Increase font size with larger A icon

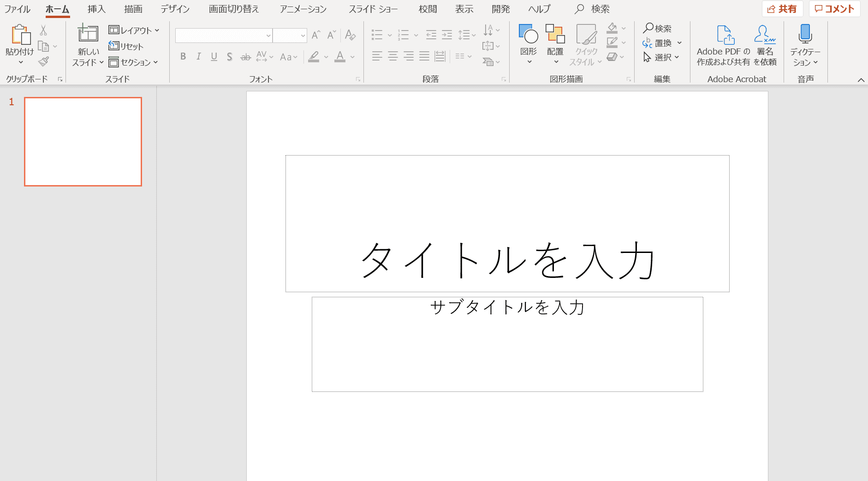[316, 35]
